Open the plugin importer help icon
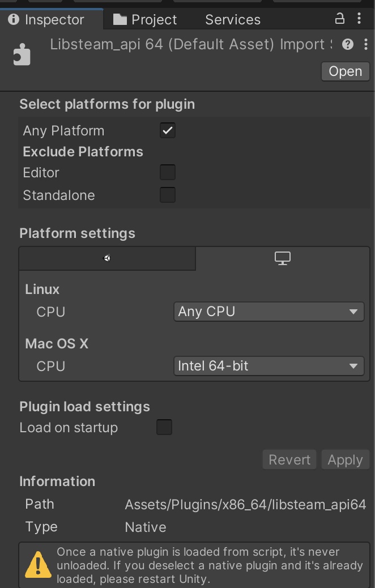 click(x=348, y=45)
